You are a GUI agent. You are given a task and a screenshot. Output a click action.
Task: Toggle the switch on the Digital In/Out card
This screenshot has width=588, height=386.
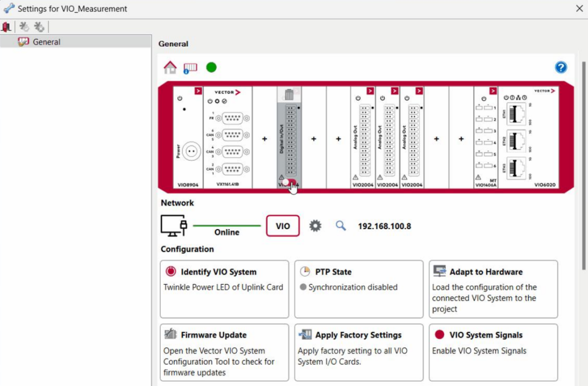(290, 183)
